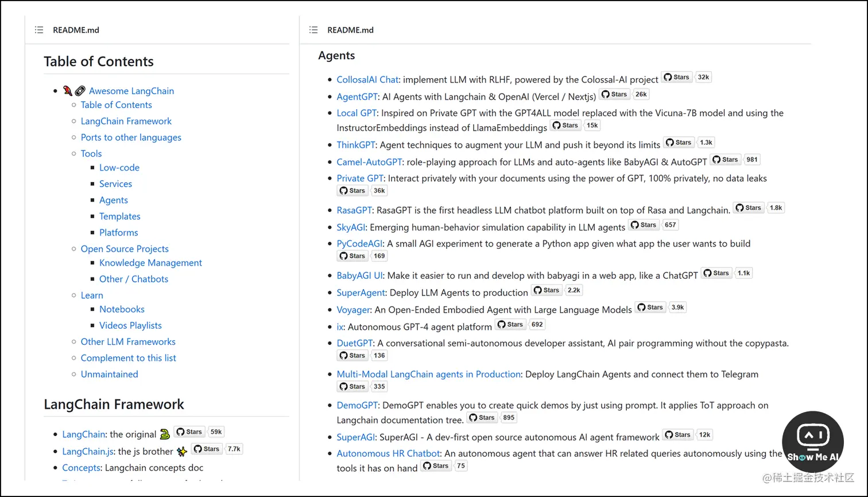Open Complement to this list link
Image resolution: width=868 pixels, height=497 pixels.
[x=129, y=358]
